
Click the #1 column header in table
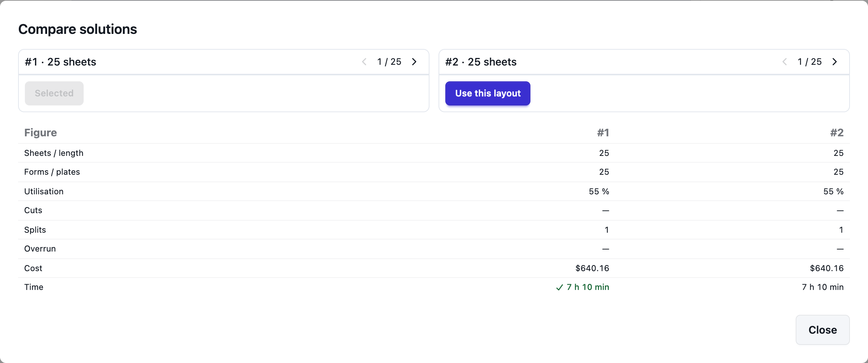click(603, 133)
